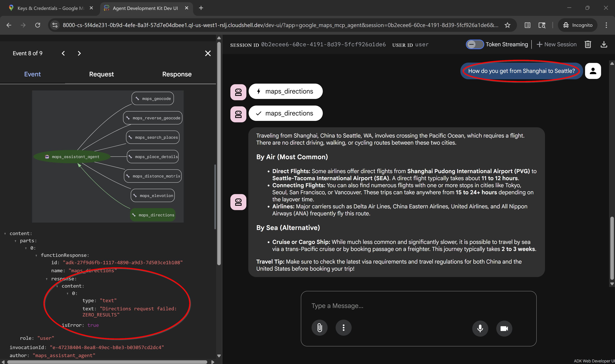This screenshot has width=615, height=364.
Task: Click the checkmark maps_directions chip
Action: [x=285, y=113]
